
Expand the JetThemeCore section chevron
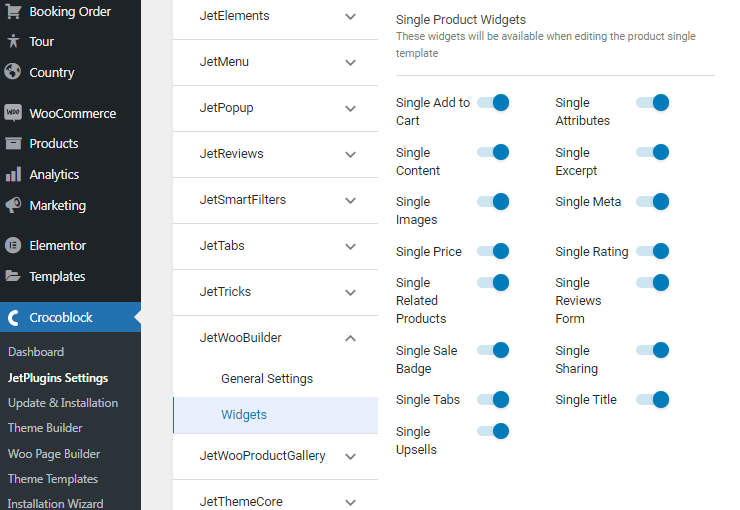click(350, 502)
